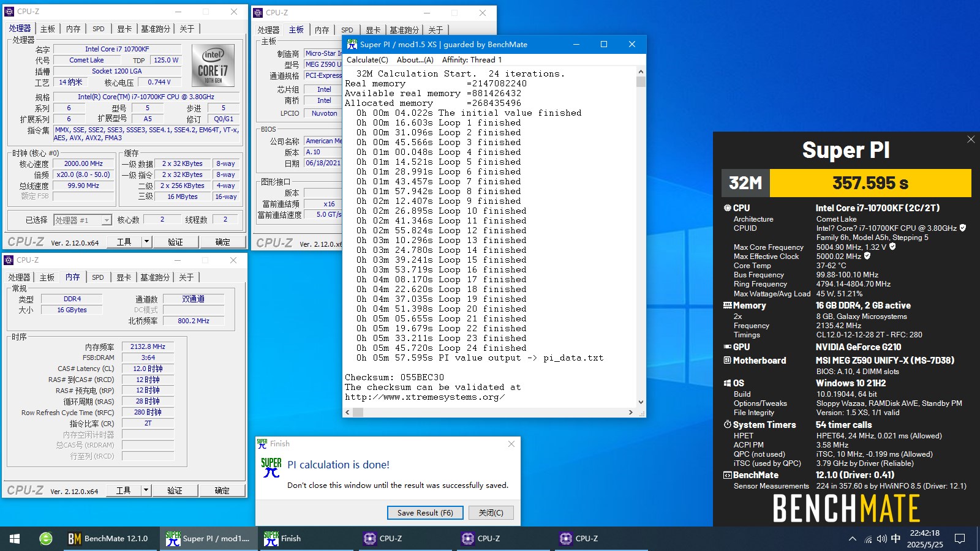Select 显卡 tab in mainboard CPU-Z window

pos(373,30)
